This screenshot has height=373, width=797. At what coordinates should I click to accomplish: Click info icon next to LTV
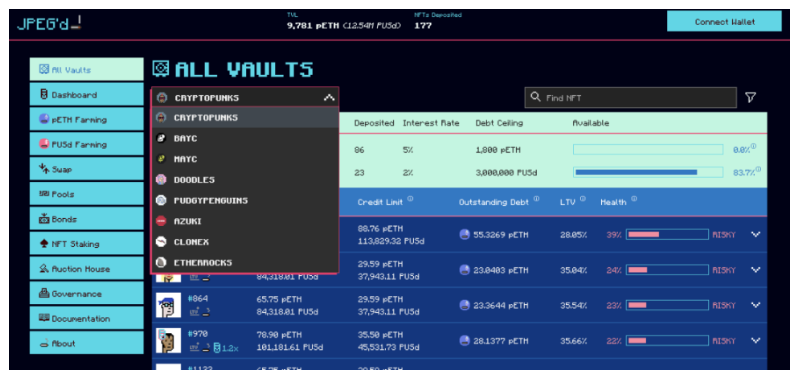click(583, 199)
